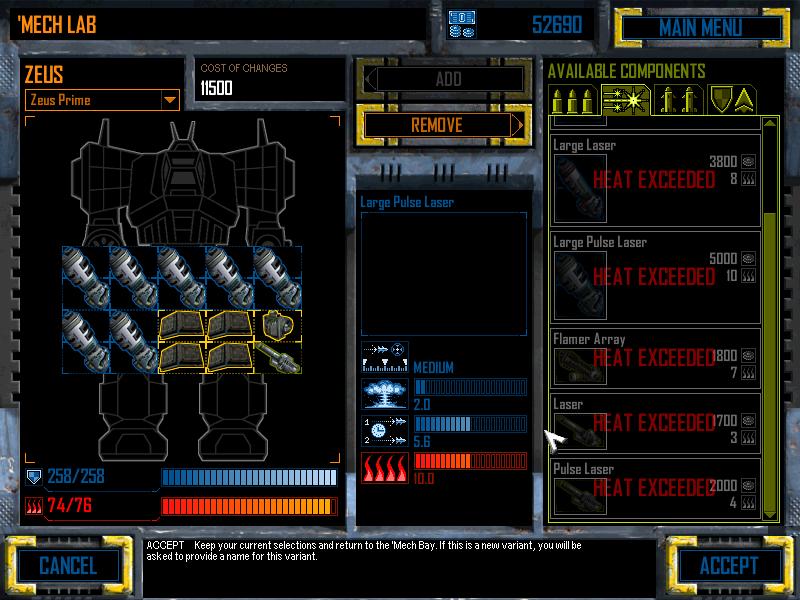The image size is (800, 600).
Task: Switch to the missile weapons tab
Action: pyautogui.click(x=678, y=101)
